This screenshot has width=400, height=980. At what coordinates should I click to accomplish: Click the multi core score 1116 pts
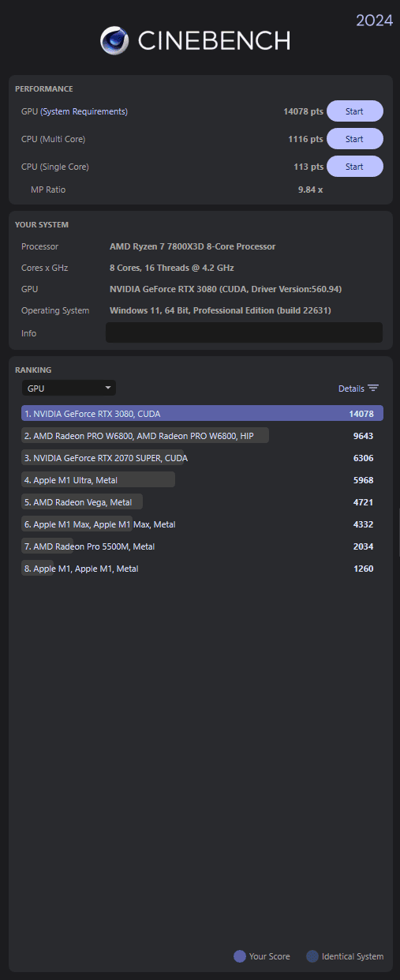[x=305, y=139]
